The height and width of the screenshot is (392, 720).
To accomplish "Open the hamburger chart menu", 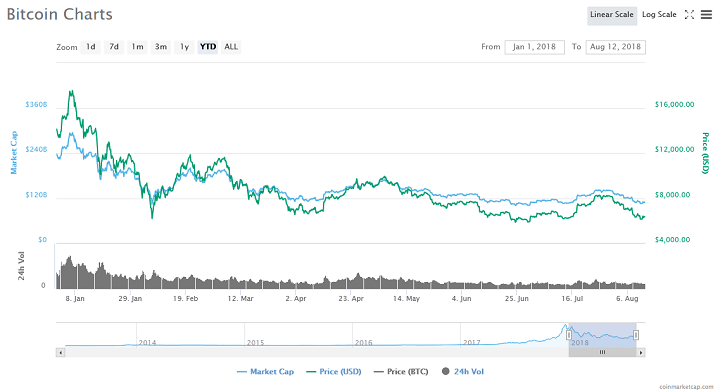I will pos(706,15).
